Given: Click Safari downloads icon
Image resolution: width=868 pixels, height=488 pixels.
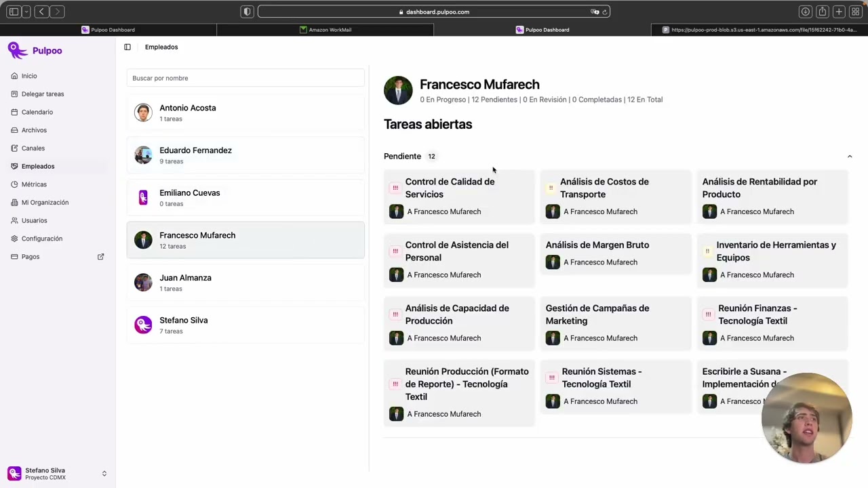Looking at the screenshot, I should click(x=806, y=12).
